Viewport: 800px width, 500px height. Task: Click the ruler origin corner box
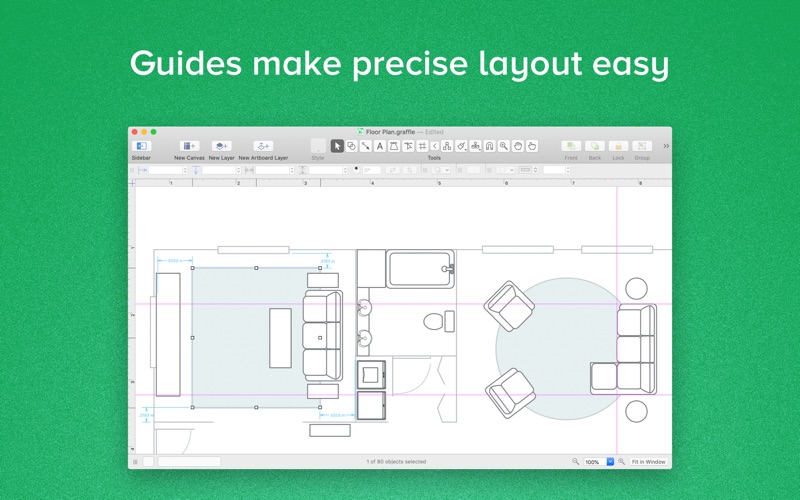click(x=132, y=183)
